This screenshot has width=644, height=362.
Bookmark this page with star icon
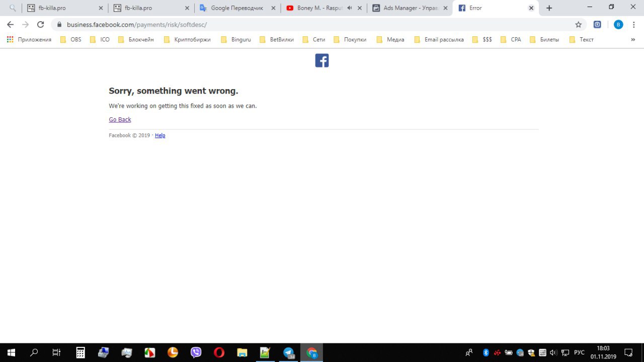578,25
